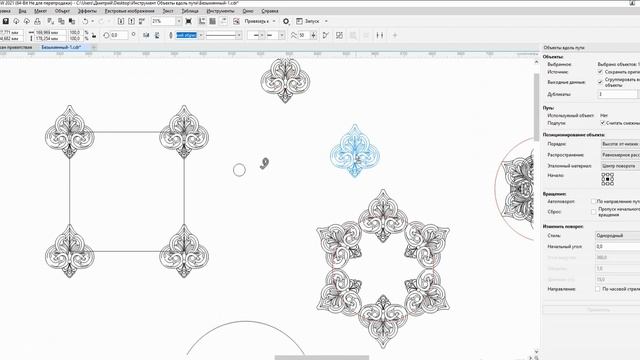Screen dimensions: 640x360
Task: Click the close curve icon
Action: coord(325,36)
